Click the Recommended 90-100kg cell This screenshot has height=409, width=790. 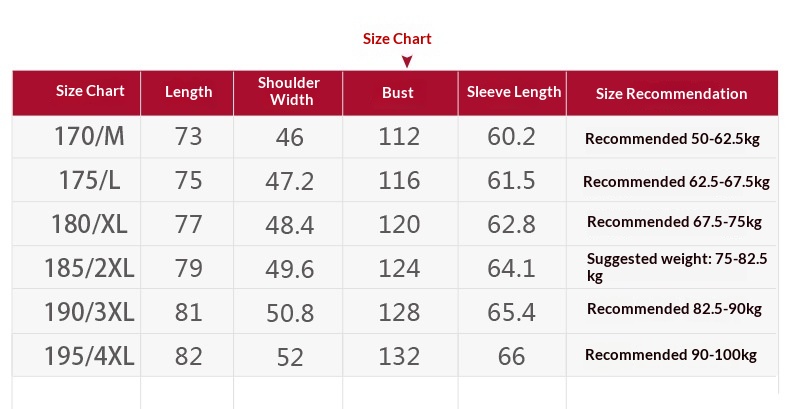(670, 355)
